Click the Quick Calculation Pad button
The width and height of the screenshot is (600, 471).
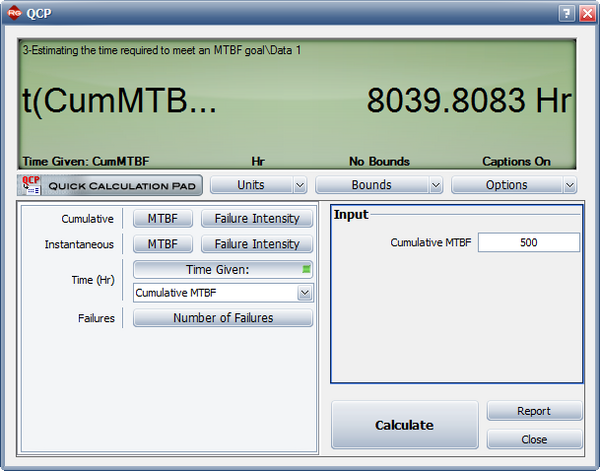point(110,186)
